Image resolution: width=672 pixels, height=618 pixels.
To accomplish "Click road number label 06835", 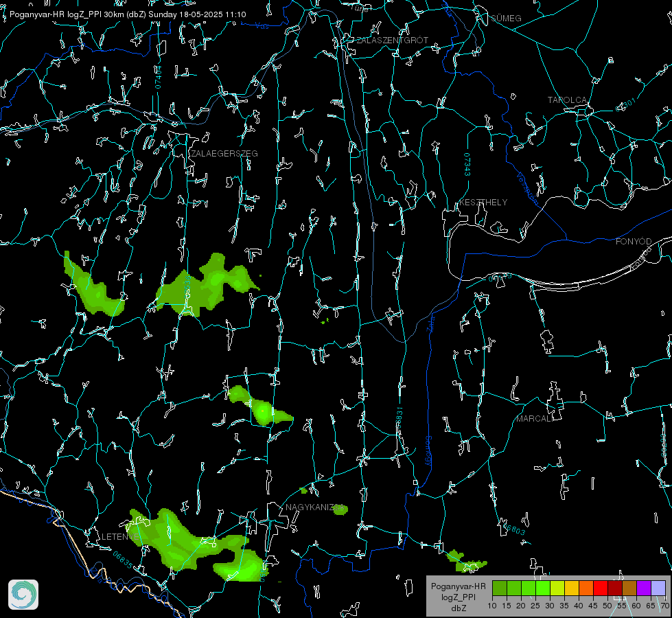I will (123, 560).
